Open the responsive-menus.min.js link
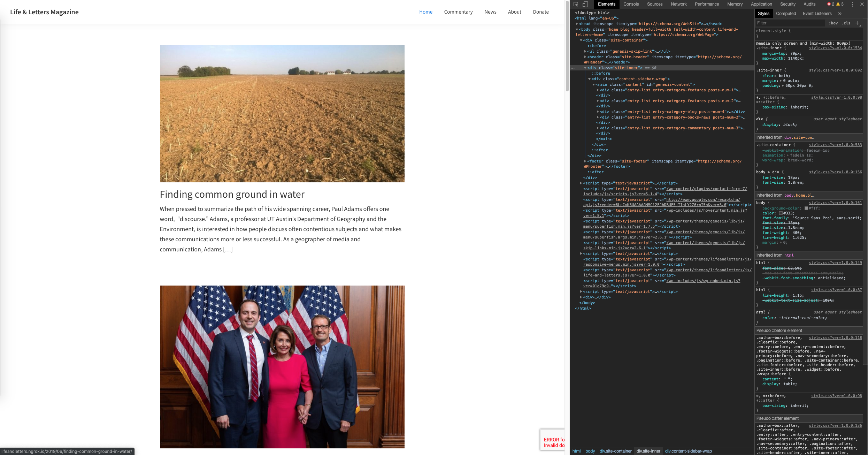868x455 pixels. pyautogui.click(x=667, y=261)
